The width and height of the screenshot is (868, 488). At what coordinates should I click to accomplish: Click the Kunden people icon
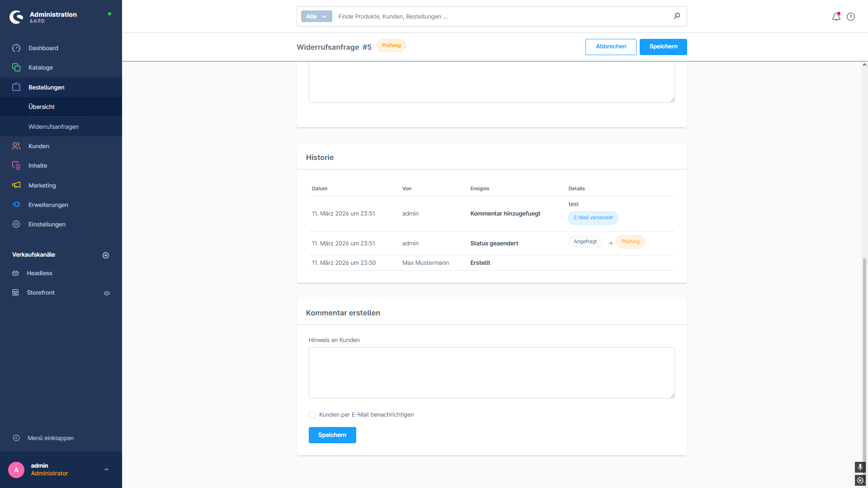(16, 146)
